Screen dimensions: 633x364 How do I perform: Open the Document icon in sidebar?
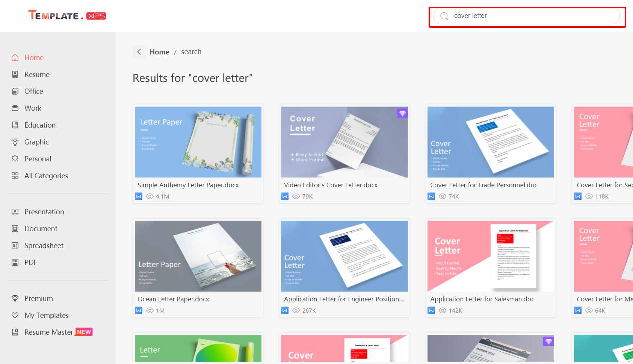tap(15, 229)
